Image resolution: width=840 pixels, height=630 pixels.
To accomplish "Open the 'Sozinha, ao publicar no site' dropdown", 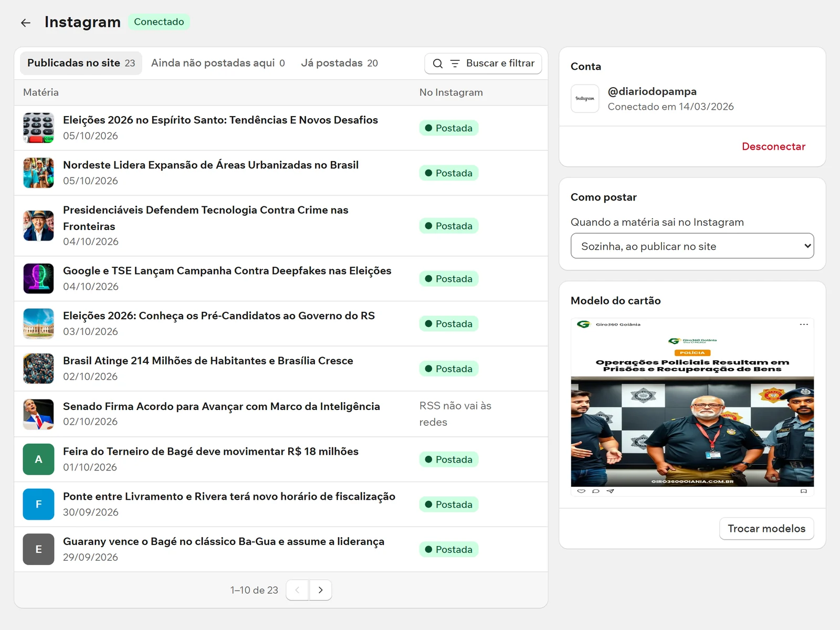I will click(x=692, y=246).
